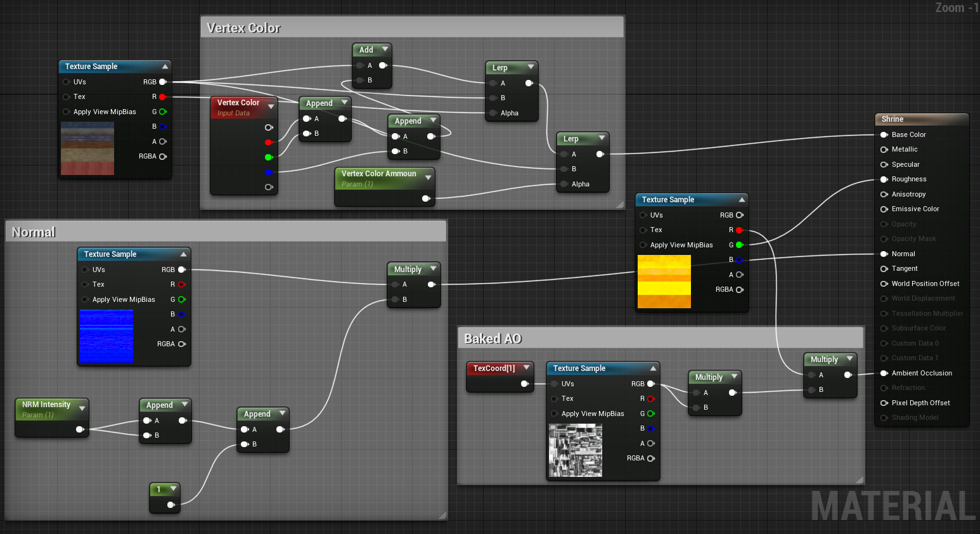
Task: Click UVs input pin on Baked AO Texture Sample
Action: pos(554,384)
